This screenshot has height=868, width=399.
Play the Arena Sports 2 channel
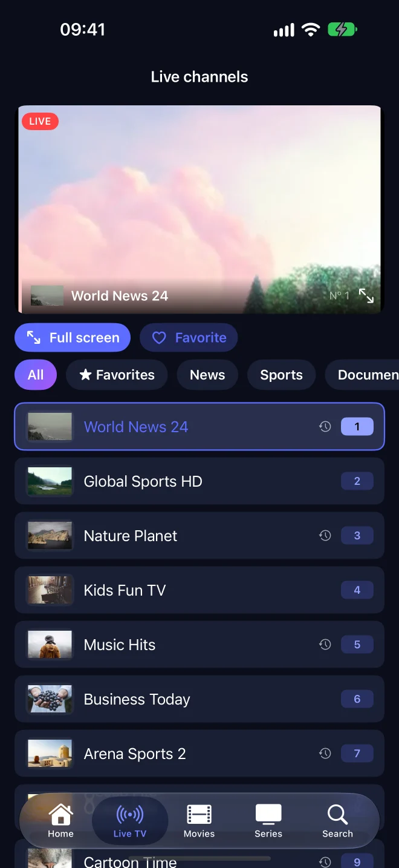199,754
